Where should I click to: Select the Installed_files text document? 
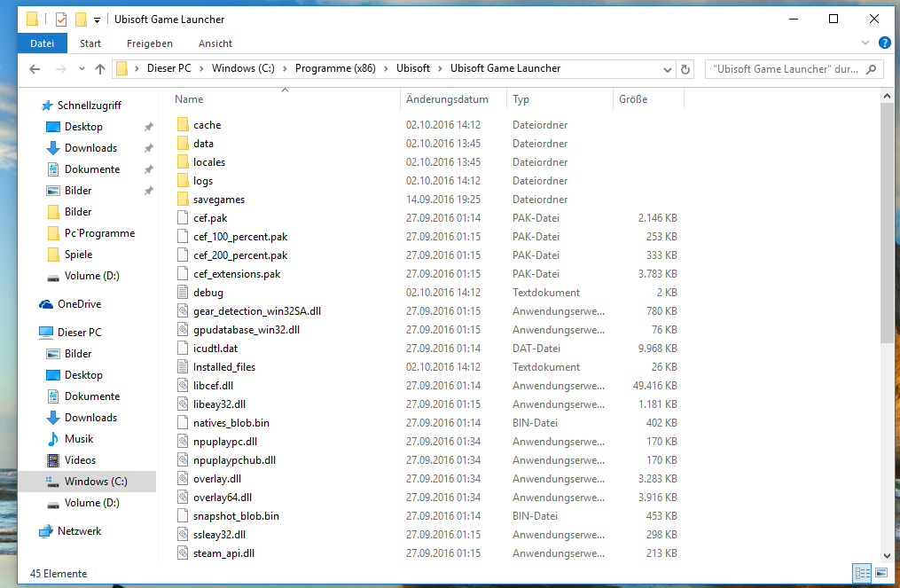[223, 367]
